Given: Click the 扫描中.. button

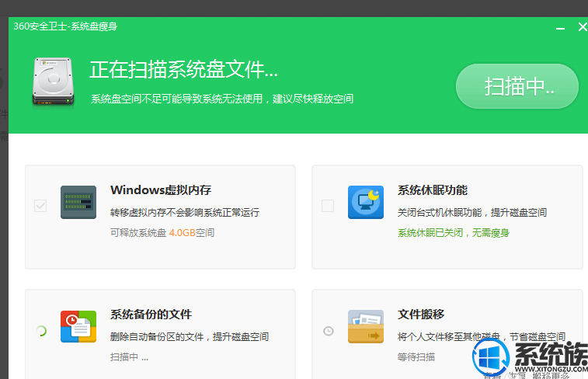Looking at the screenshot, I should point(517,86).
